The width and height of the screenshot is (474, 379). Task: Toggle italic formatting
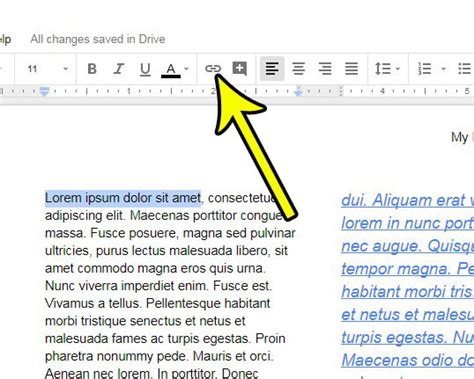[118, 69]
